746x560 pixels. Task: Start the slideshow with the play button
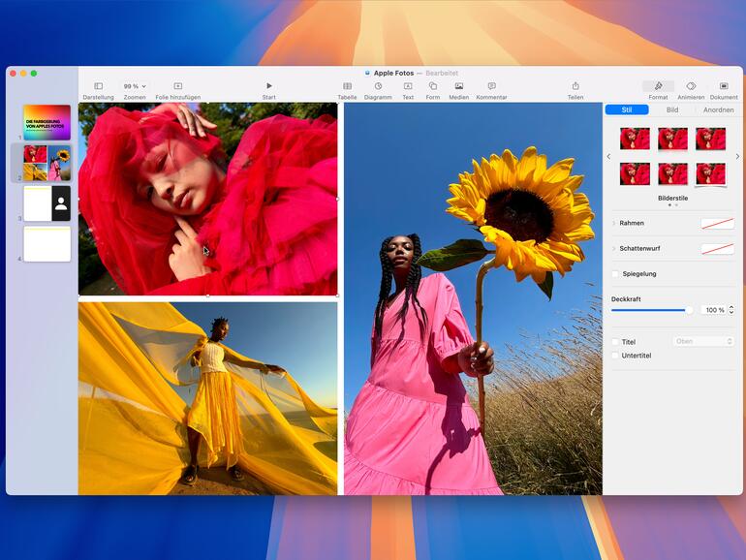pos(269,86)
